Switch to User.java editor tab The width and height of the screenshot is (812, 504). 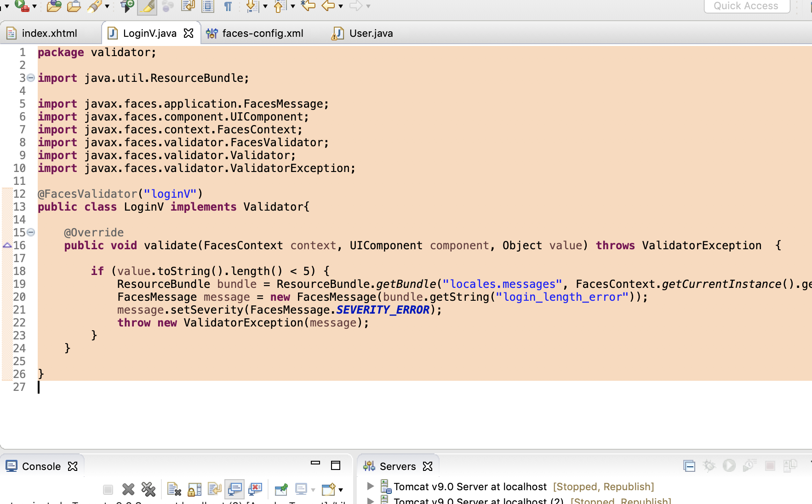[x=363, y=33]
